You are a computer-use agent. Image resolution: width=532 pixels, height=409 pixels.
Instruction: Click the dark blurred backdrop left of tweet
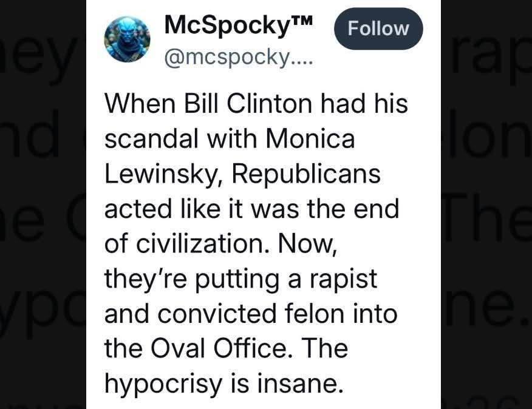pyautogui.click(x=43, y=204)
